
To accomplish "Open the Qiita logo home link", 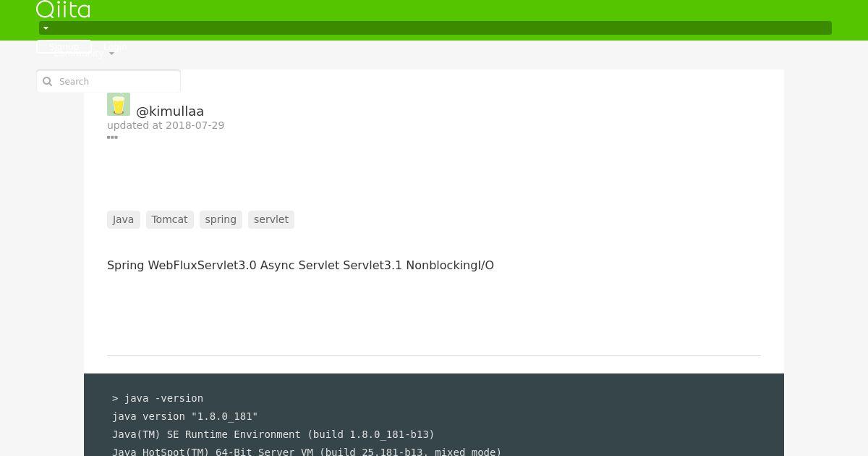I will click(x=64, y=9).
